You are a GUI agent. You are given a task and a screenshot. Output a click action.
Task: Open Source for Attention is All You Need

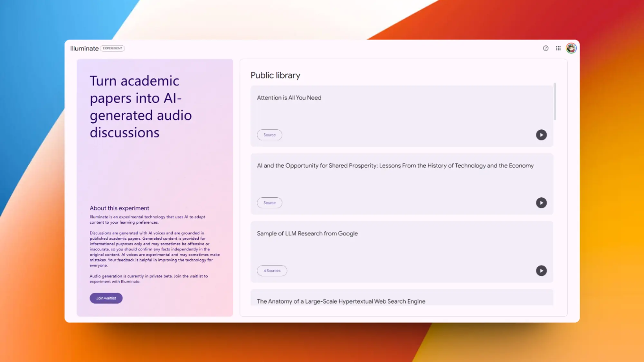(x=270, y=135)
